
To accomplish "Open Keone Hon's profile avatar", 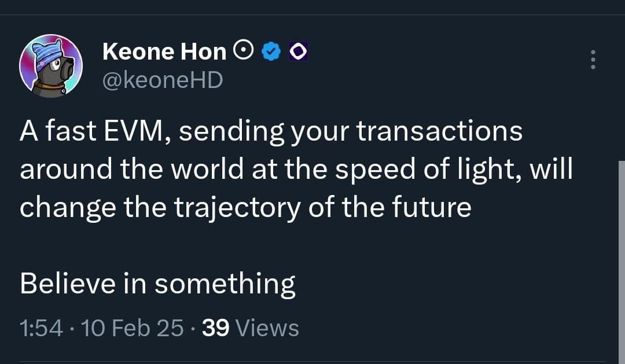I will tap(51, 65).
